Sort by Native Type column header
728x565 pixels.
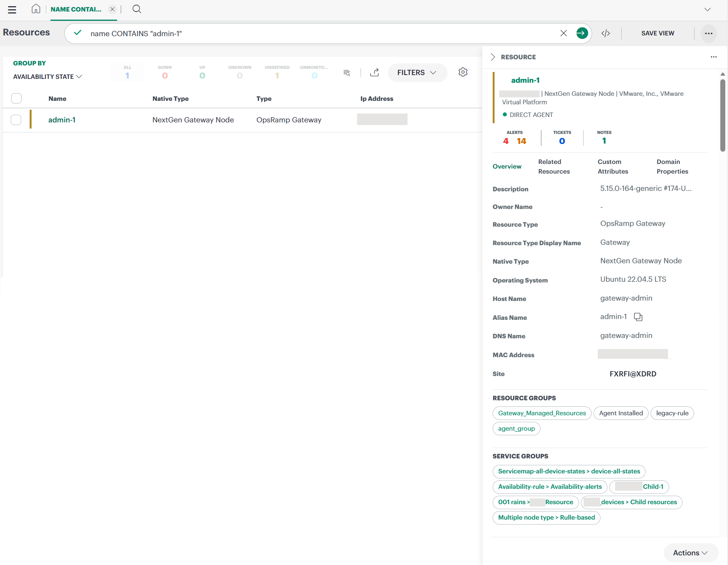171,99
